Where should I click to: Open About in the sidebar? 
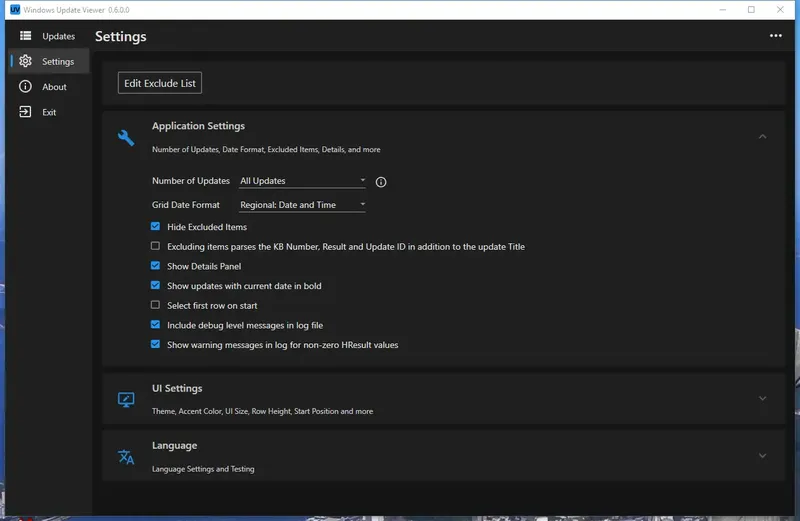49,87
